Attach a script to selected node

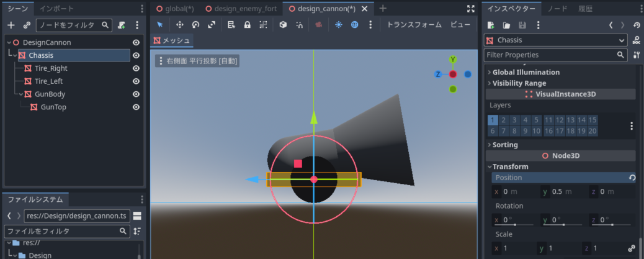(x=121, y=25)
